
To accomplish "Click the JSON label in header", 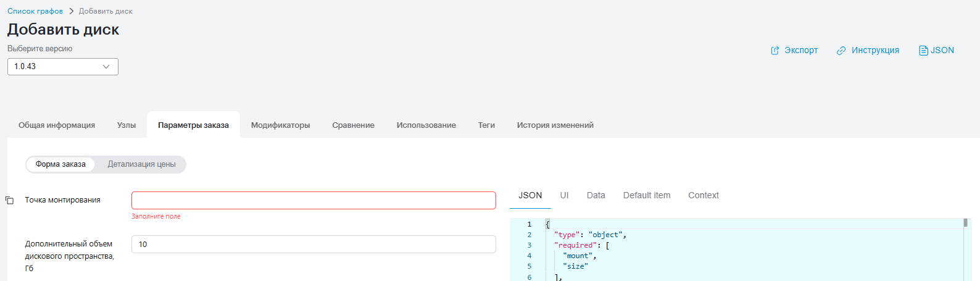I will (x=942, y=51).
